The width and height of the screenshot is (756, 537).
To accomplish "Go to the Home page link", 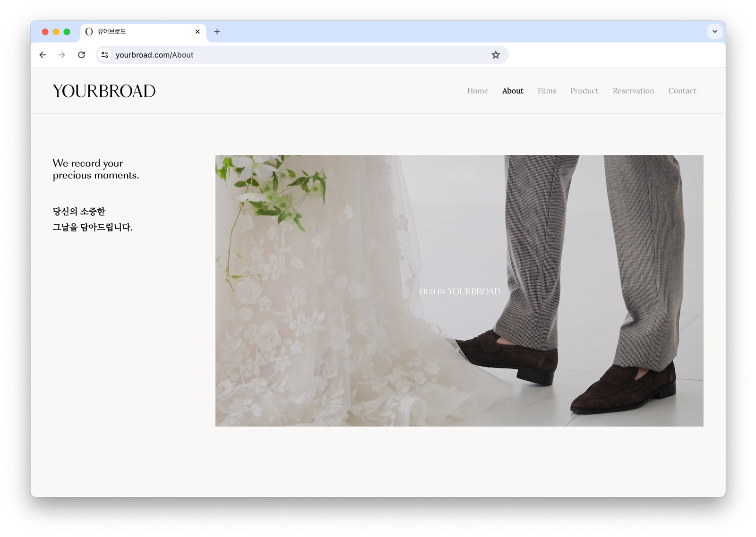I will tap(478, 91).
